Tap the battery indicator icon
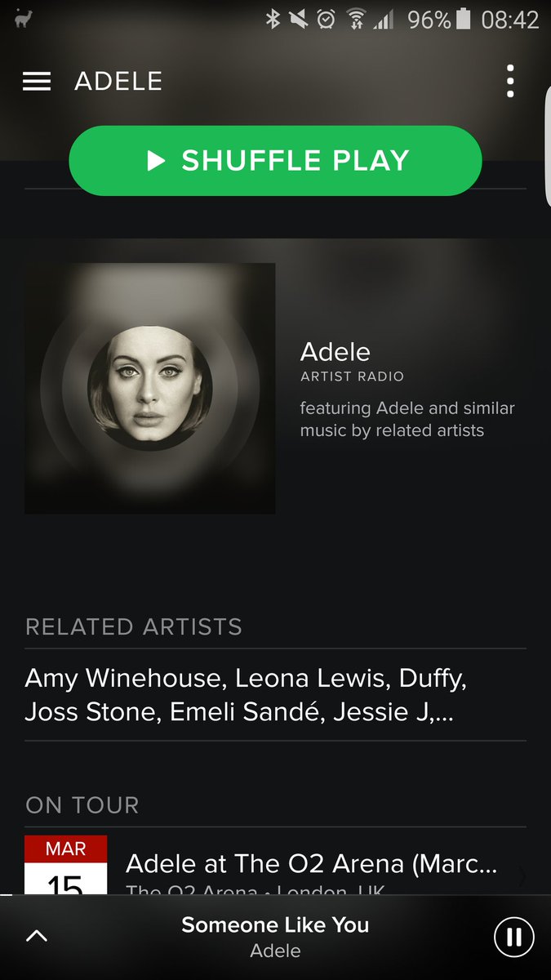The width and height of the screenshot is (551, 980). pyautogui.click(x=464, y=20)
